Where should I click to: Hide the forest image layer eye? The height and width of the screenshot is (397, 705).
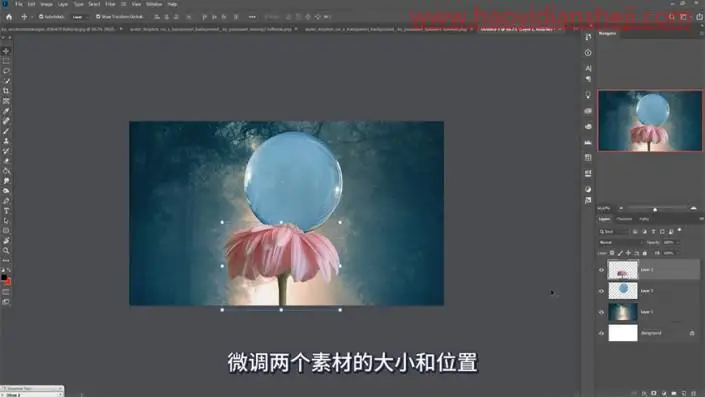point(601,312)
